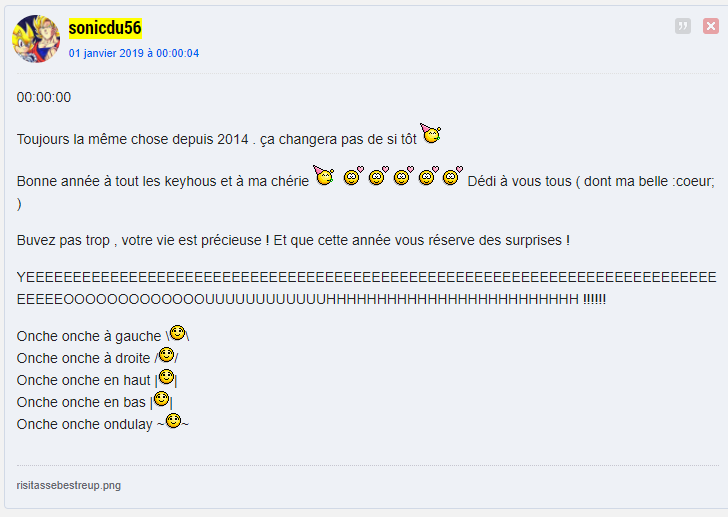Click the third heart-eyes smiley
The image size is (728, 517).
click(x=403, y=176)
